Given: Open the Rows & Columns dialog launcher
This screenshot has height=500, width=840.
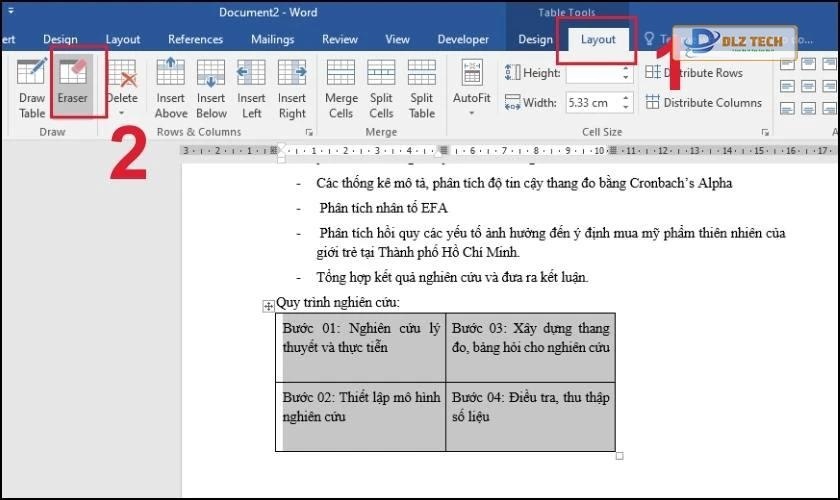Looking at the screenshot, I should (x=309, y=132).
